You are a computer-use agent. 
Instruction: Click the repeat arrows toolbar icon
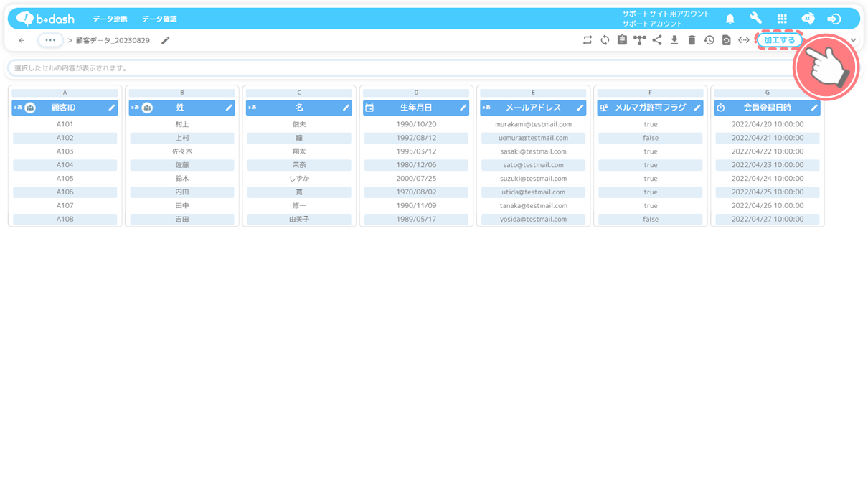click(x=588, y=41)
